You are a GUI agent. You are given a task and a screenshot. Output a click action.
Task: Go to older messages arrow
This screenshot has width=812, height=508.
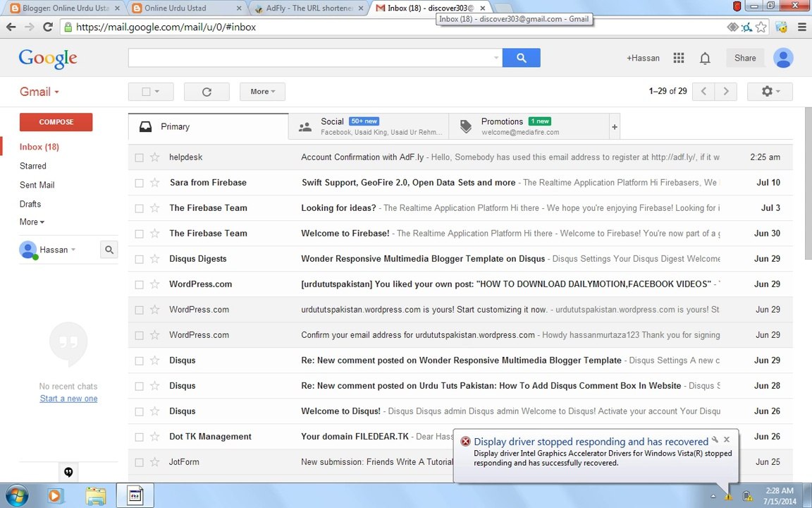coord(725,91)
